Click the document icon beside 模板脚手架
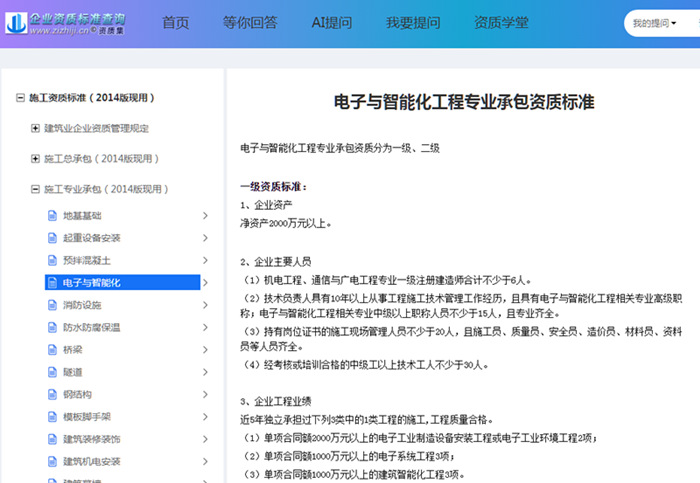This screenshot has width=700, height=483. click(x=52, y=416)
